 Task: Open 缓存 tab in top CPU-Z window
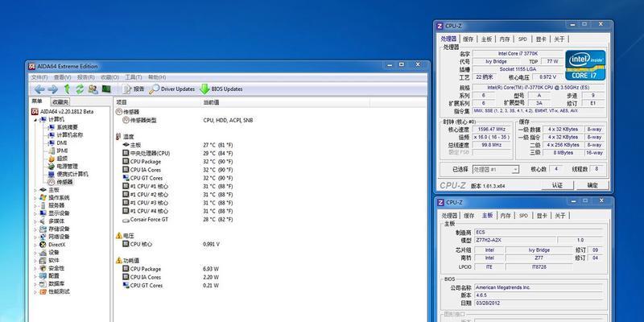click(x=469, y=39)
